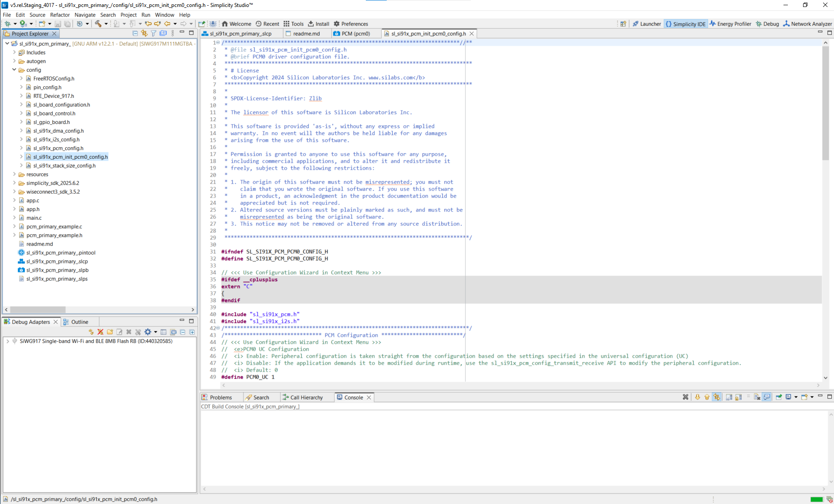The height and width of the screenshot is (504, 834).
Task: Click the Save icon in the main toolbar
Action: pos(58,24)
